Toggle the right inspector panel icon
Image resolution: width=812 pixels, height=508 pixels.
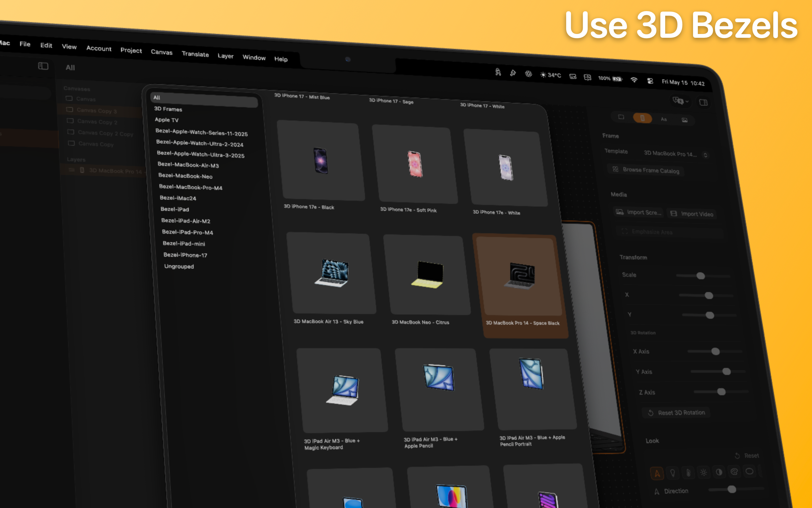point(703,102)
